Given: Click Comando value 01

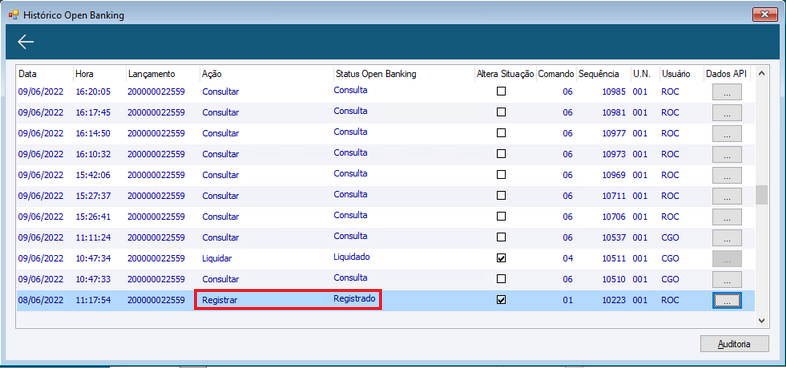Looking at the screenshot, I should pos(567,300).
